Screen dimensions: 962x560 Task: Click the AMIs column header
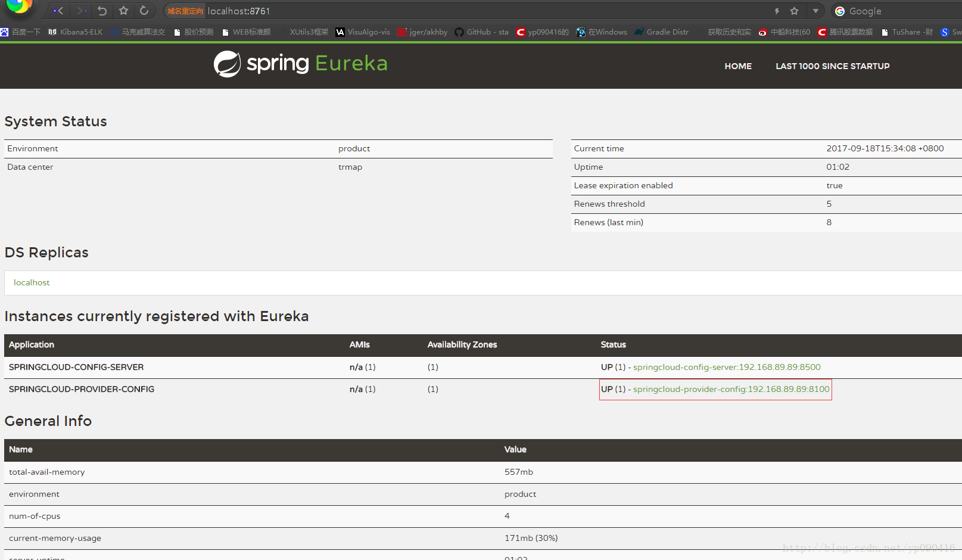point(360,344)
